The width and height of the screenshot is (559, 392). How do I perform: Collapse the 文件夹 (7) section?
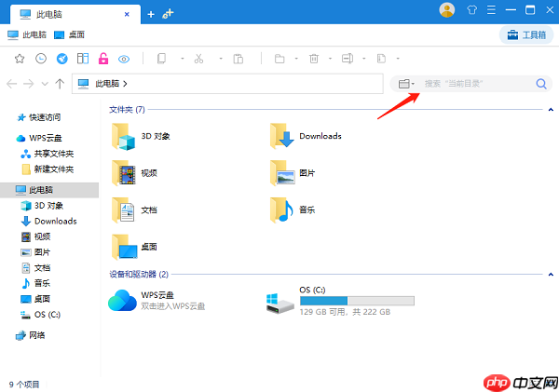(x=551, y=110)
